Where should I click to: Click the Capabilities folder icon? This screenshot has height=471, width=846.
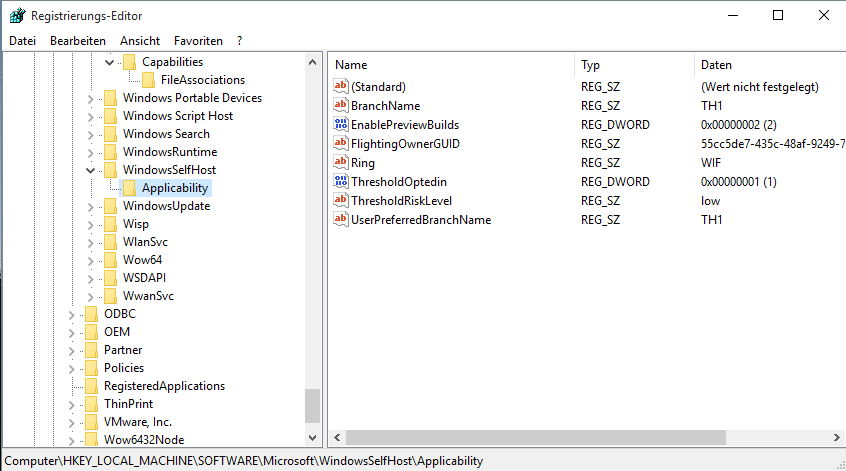(129, 62)
